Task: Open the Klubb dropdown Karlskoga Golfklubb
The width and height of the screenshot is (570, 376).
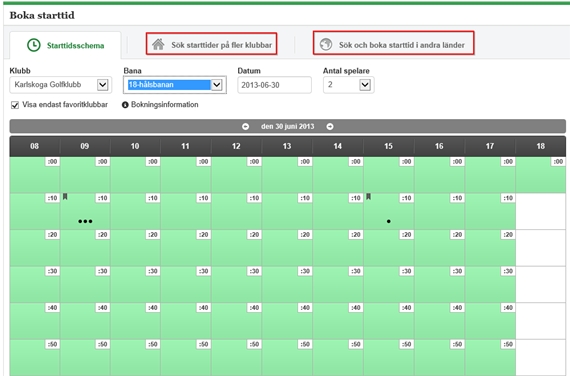Action: coord(61,85)
